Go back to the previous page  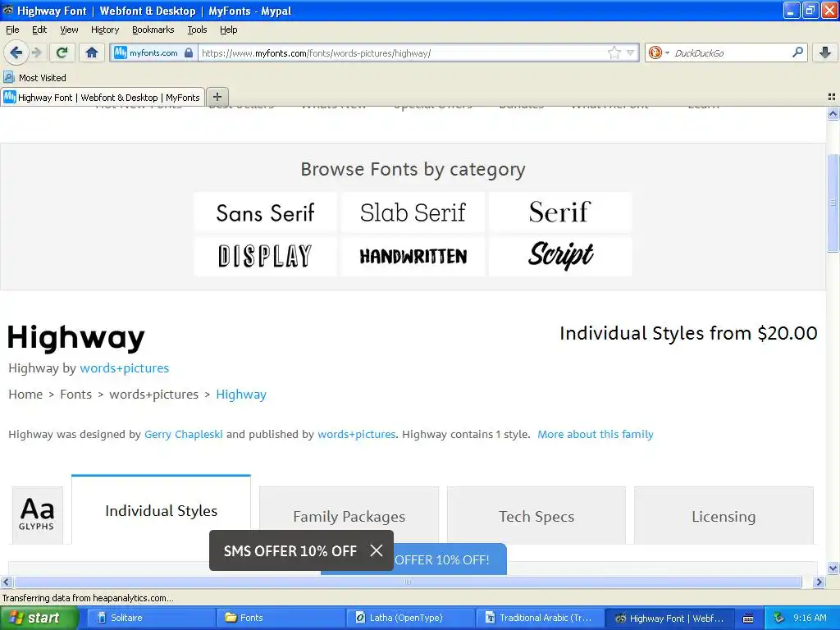pos(16,52)
